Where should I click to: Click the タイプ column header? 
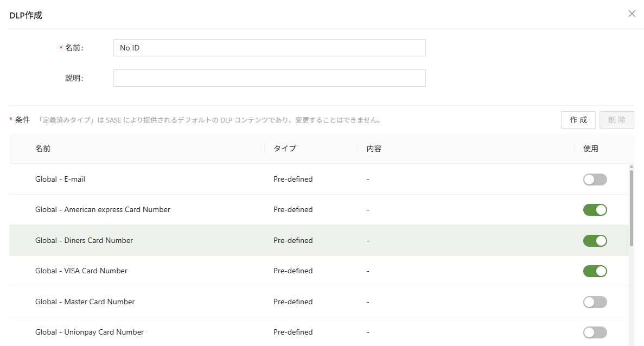[284, 148]
